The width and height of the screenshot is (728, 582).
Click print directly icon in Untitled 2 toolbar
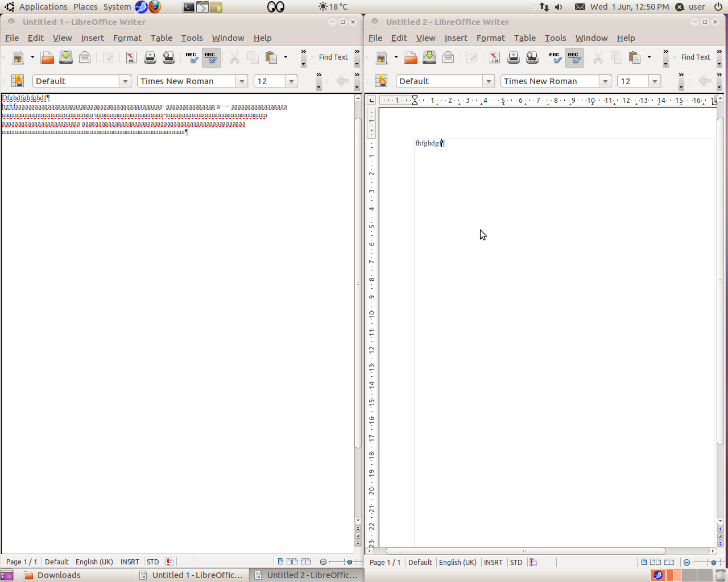(x=514, y=57)
